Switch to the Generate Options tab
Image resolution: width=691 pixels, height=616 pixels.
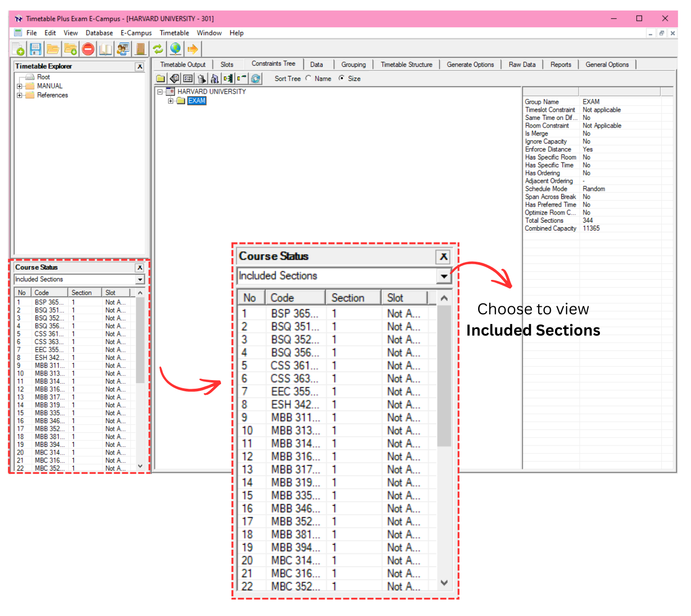coord(470,65)
